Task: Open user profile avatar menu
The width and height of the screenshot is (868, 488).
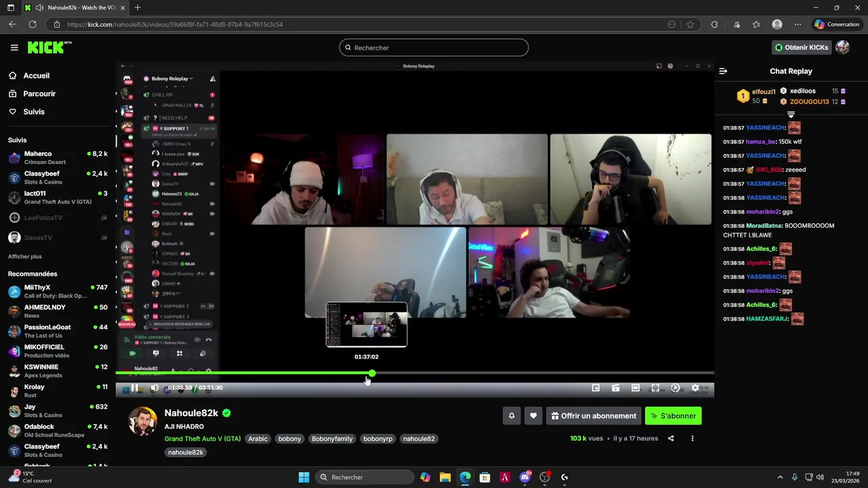Action: (842, 47)
